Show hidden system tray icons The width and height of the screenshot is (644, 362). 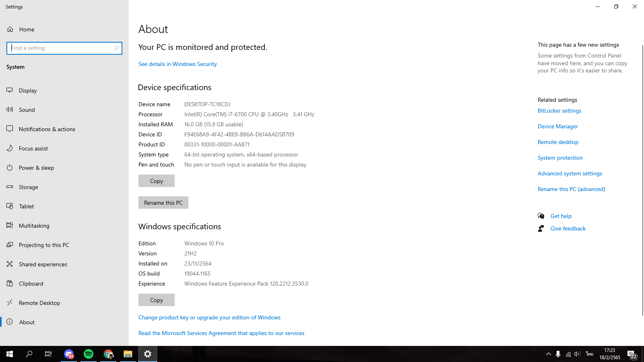548,354
